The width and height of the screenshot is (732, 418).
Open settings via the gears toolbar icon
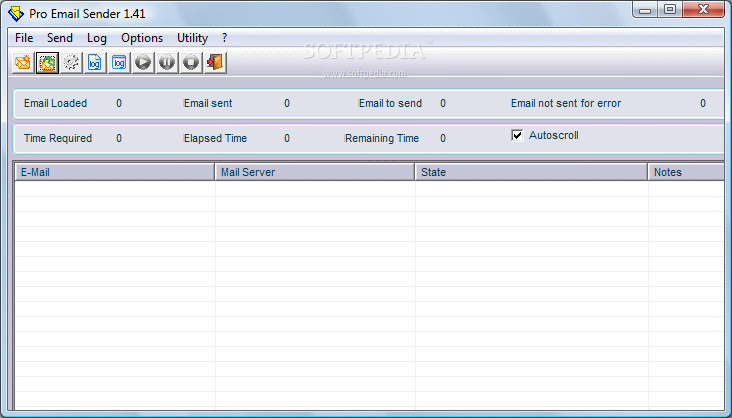tap(71, 62)
